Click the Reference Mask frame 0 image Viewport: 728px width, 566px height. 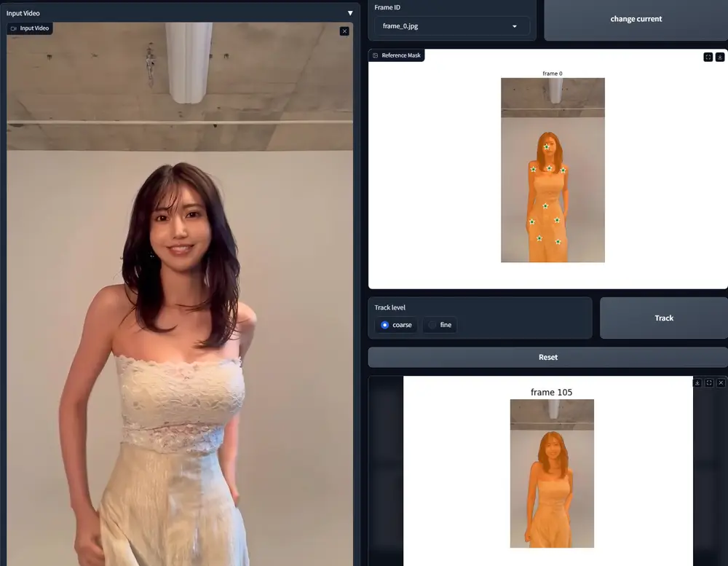553,170
